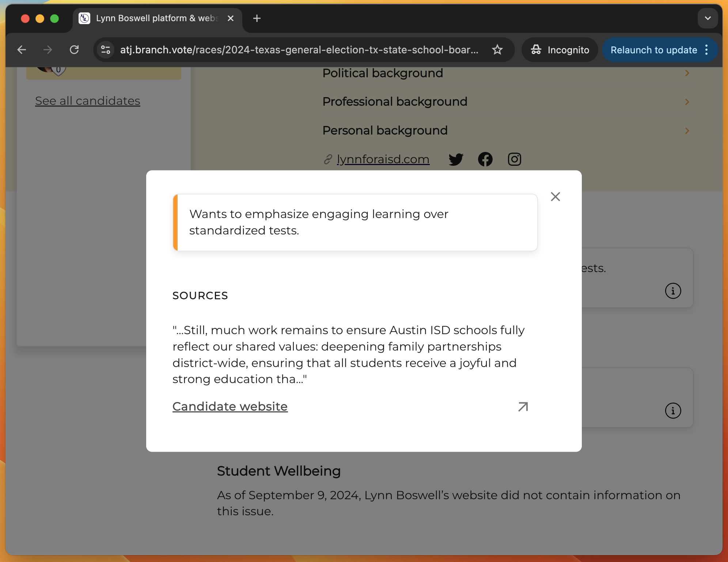Click the lower info icon on the right
The width and height of the screenshot is (728, 562).
point(673,410)
